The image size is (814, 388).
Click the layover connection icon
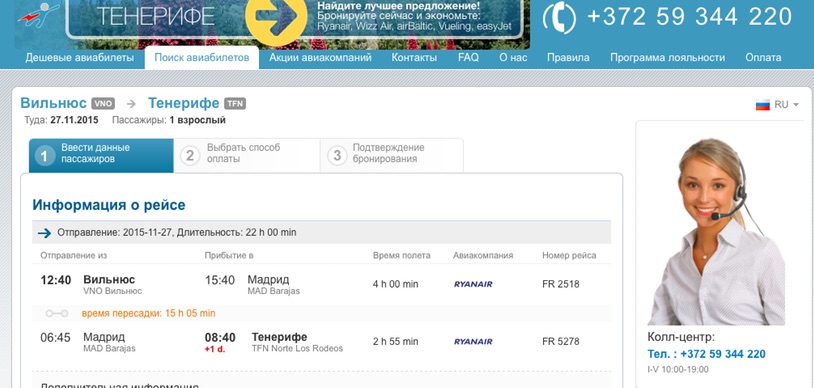[57, 313]
